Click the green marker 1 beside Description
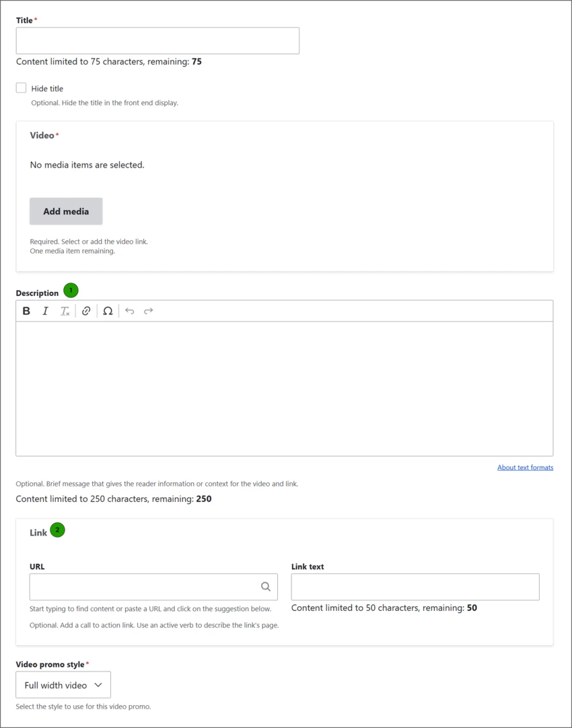This screenshot has width=572, height=728. coord(71,291)
